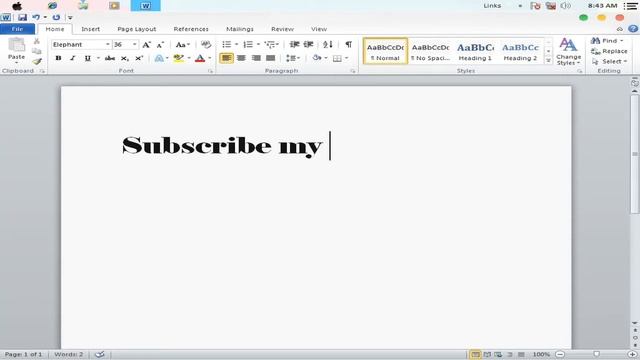Click the Copy icon in Clipboard group
The image size is (640, 360).
point(37,51)
